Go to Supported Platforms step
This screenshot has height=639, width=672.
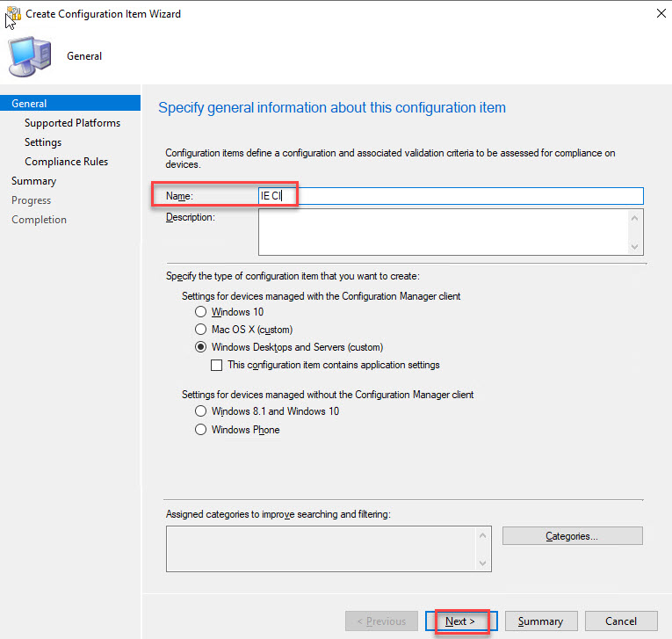(x=72, y=123)
